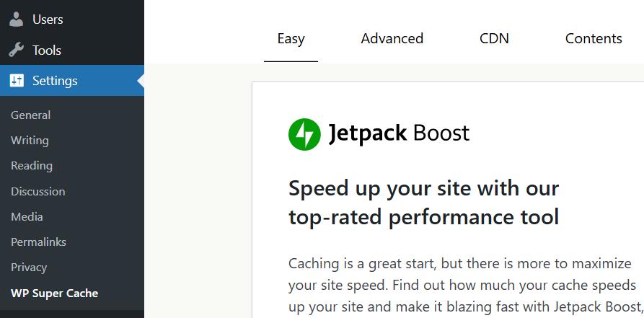
Task: Open the Users menu label
Action: tap(48, 19)
